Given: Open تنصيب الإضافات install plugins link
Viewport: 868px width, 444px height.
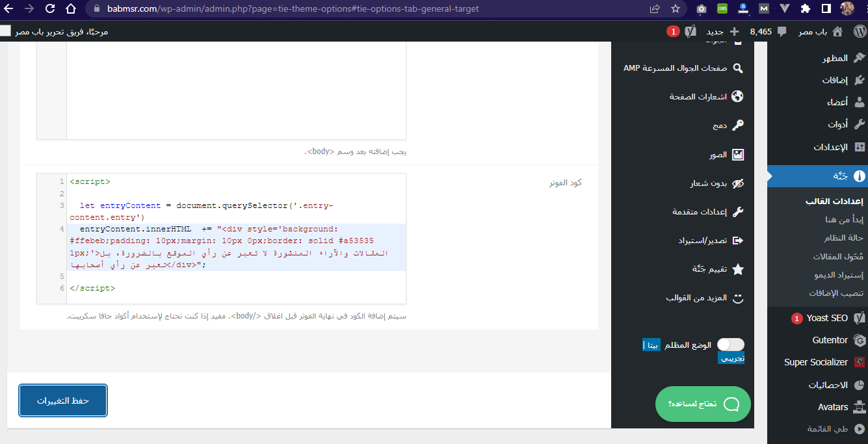Looking at the screenshot, I should tap(835, 293).
